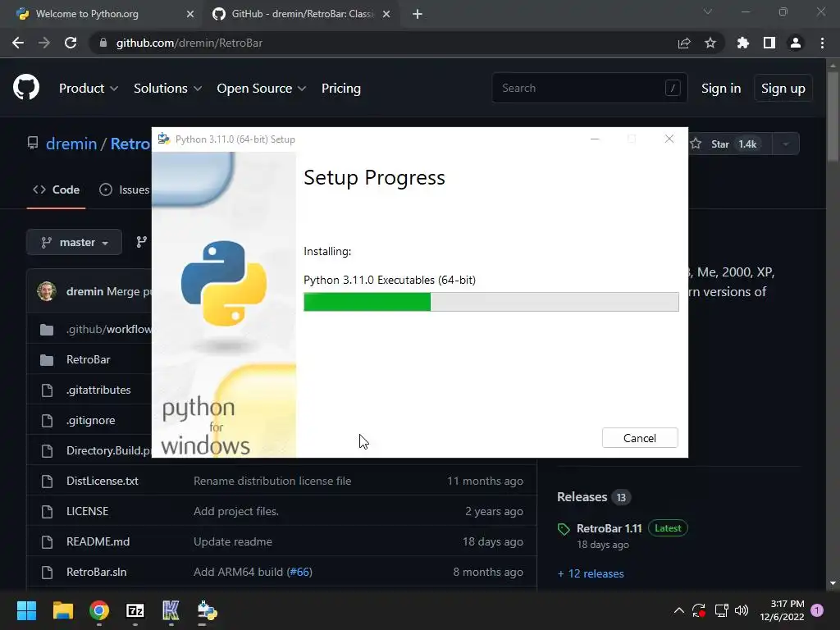Image resolution: width=840 pixels, height=630 pixels.
Task: Open pull request #66 link
Action: coord(299,572)
